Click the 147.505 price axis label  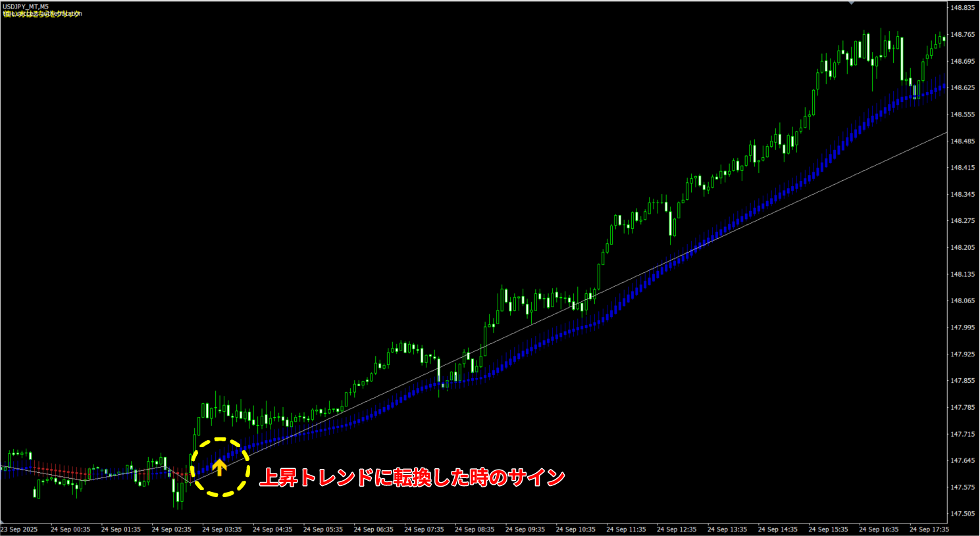[962, 514]
